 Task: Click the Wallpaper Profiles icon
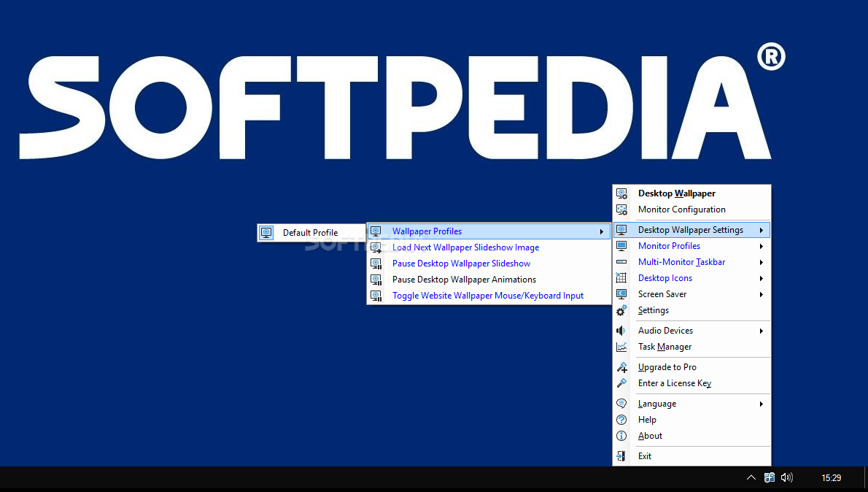click(376, 231)
